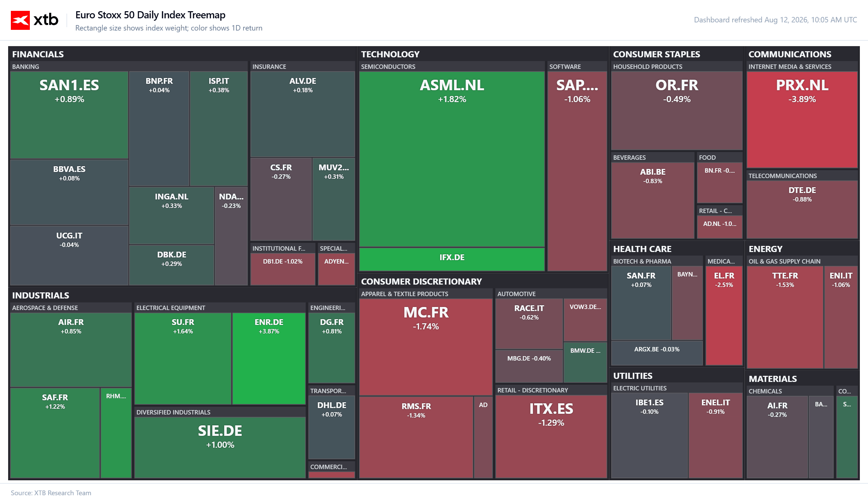Viewport: 868px width, 502px height.
Task: Open the Consumer Discretionary sector header
Action: 421,282
